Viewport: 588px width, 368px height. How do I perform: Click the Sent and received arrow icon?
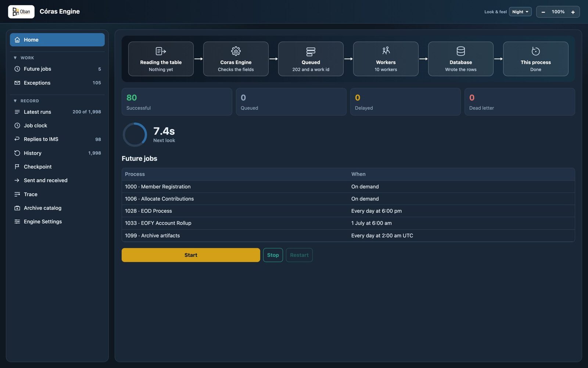pyautogui.click(x=17, y=180)
